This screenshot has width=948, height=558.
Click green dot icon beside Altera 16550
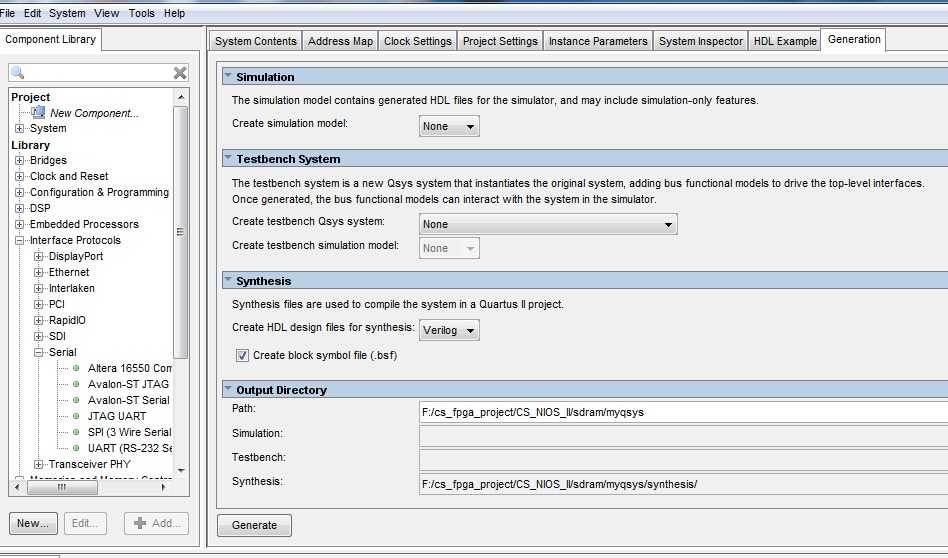point(76,368)
